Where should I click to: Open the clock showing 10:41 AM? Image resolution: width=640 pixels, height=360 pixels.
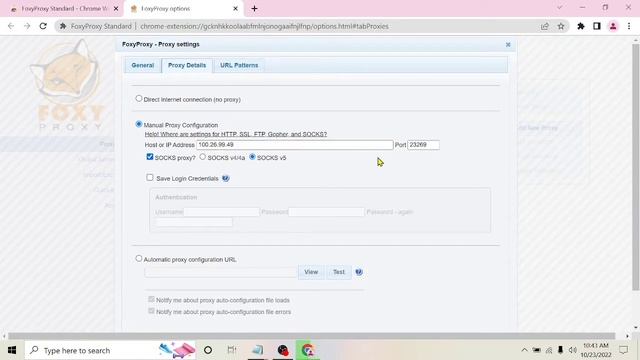(596, 350)
